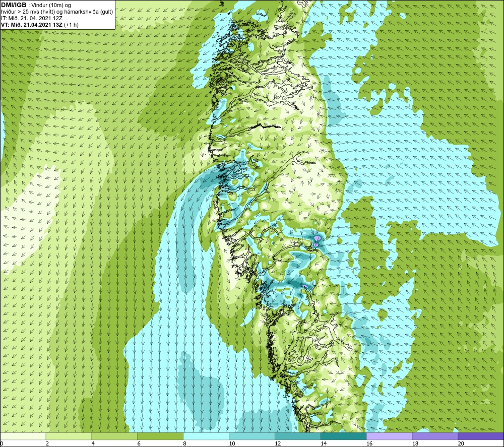
Task: Click the legend scale label 20
Action: click(461, 443)
